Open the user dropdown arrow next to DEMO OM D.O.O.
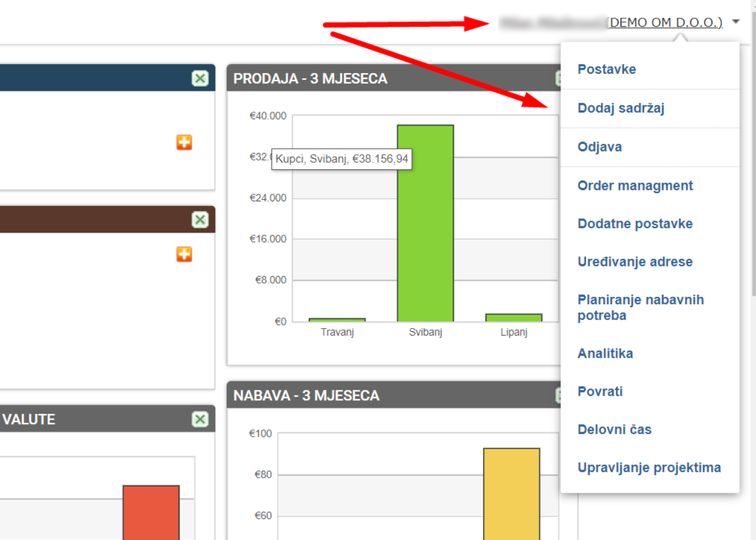This screenshot has width=756, height=540. [735, 22]
